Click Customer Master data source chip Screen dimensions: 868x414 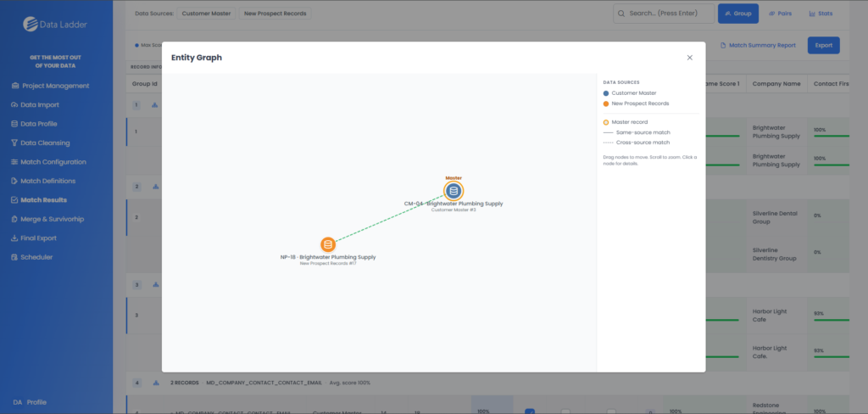[207, 14]
